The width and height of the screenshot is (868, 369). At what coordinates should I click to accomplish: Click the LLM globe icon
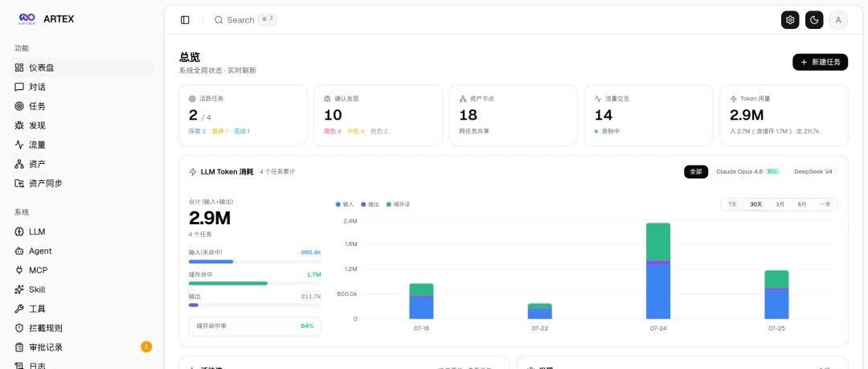point(19,232)
